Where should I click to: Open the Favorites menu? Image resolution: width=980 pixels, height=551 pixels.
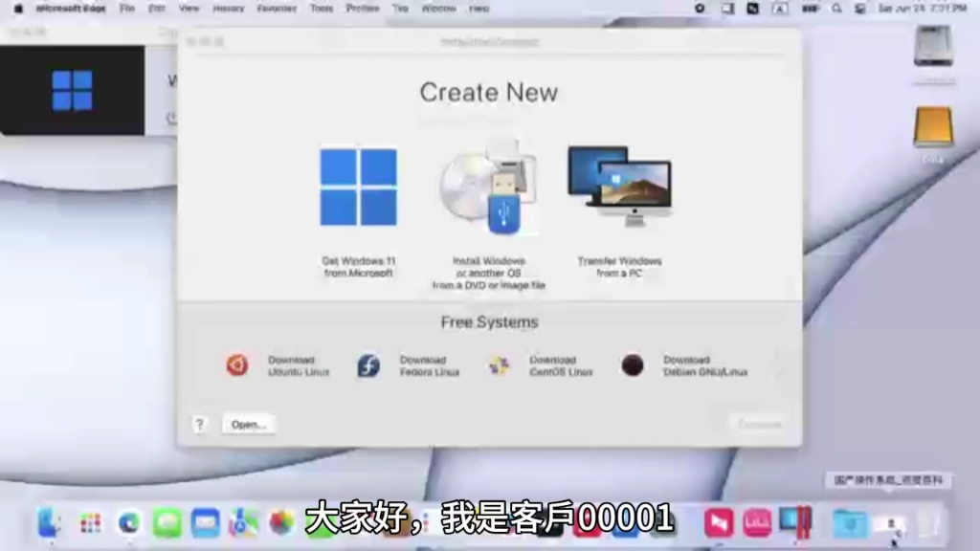click(x=276, y=8)
